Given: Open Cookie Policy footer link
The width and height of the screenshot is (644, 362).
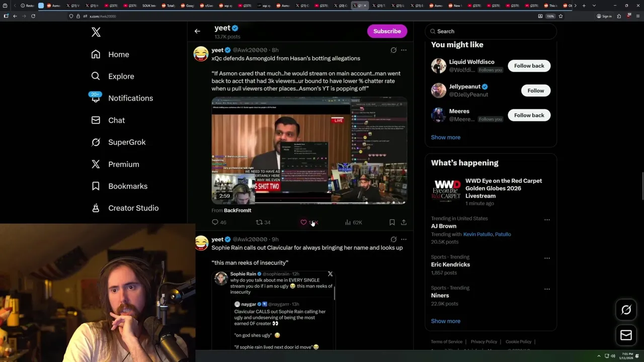Looking at the screenshot, I should (518, 342).
